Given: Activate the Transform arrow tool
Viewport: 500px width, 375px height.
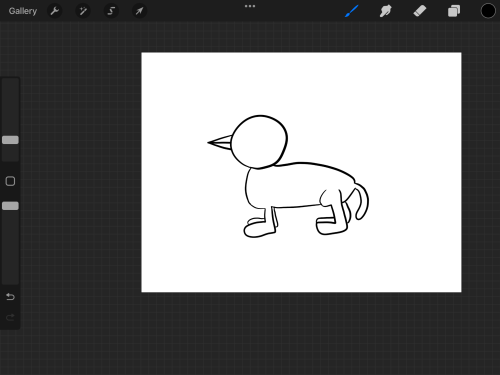Looking at the screenshot, I should tap(139, 11).
